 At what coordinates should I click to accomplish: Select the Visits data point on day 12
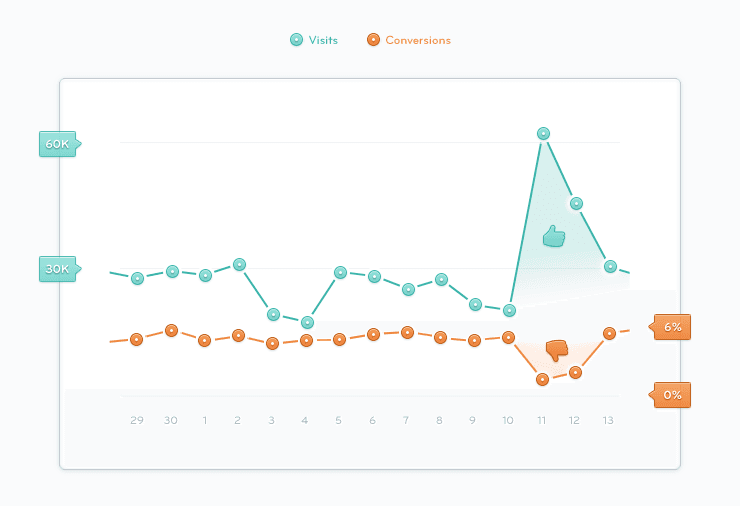click(x=576, y=203)
